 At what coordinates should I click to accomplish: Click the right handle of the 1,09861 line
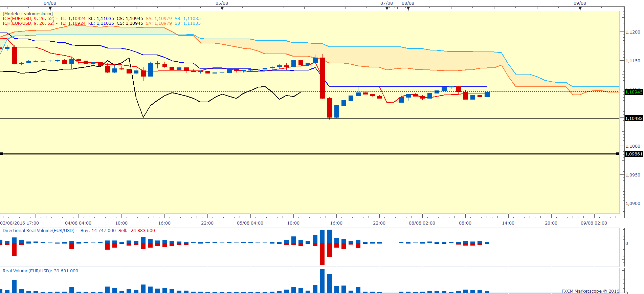(x=618, y=154)
